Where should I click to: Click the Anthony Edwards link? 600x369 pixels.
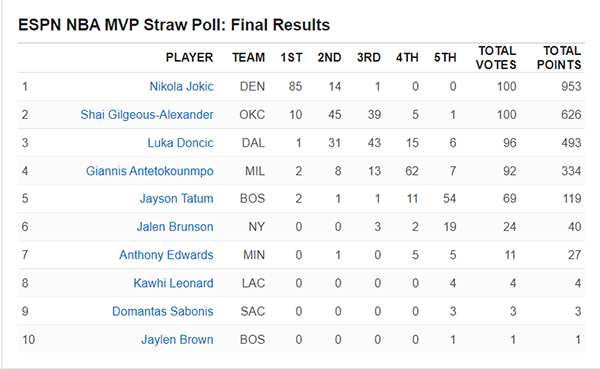pyautogui.click(x=166, y=255)
